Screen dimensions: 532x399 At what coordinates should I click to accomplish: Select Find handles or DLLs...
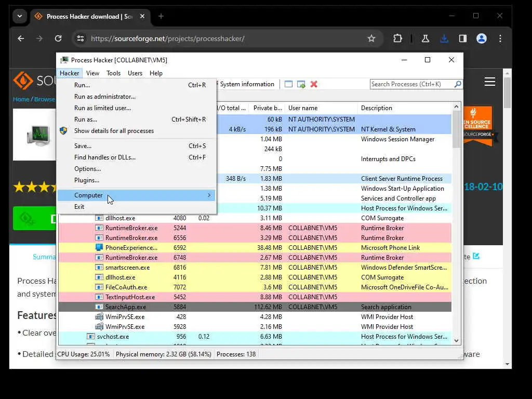137,157
